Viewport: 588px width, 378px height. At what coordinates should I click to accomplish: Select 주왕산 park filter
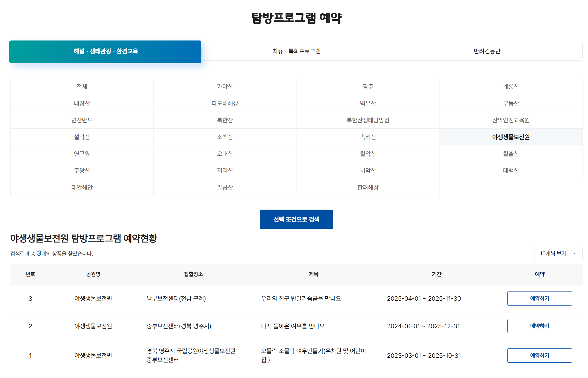(82, 170)
